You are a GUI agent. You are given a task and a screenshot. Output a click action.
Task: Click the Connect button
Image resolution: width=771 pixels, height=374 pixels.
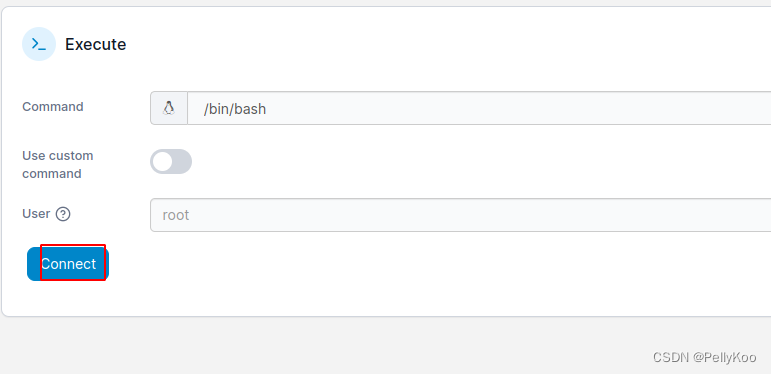[x=68, y=264]
